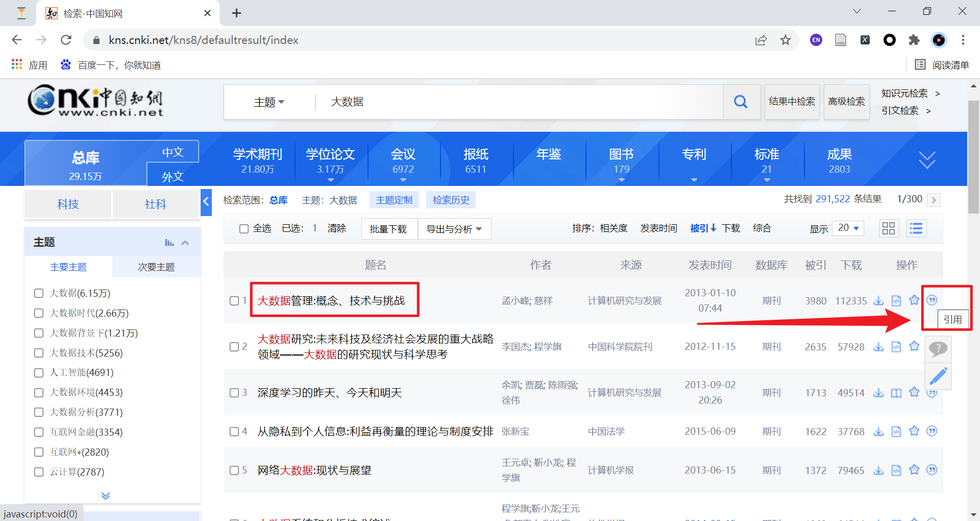Check the 全选 select-all checkbox
This screenshot has height=521, width=980.
(x=243, y=228)
